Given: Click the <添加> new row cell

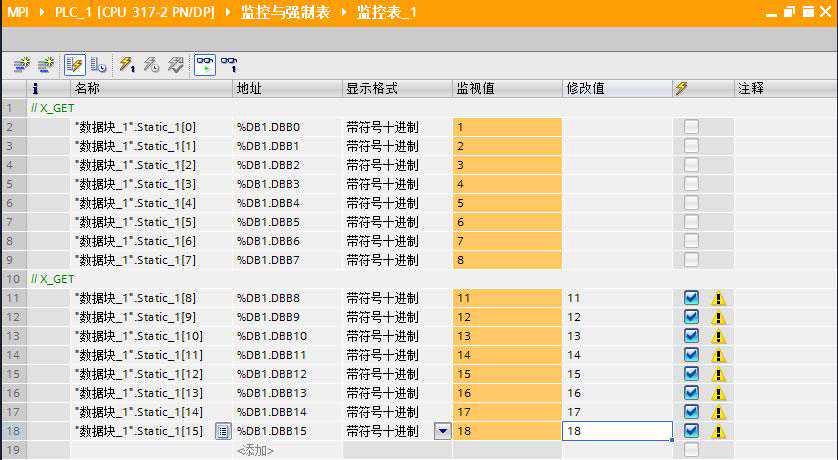Looking at the screenshot, I should pos(255,450).
